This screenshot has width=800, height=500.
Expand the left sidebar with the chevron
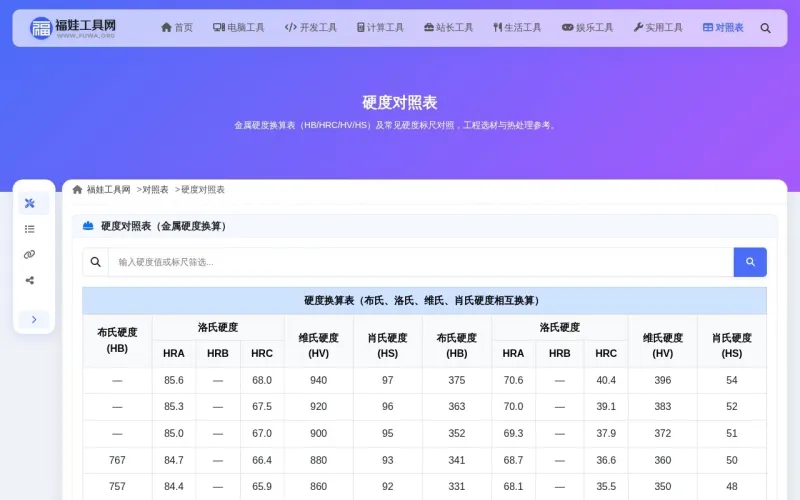point(34,319)
